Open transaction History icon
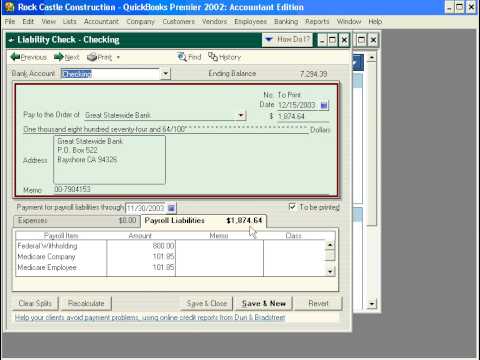480x360 pixels. coord(224,57)
